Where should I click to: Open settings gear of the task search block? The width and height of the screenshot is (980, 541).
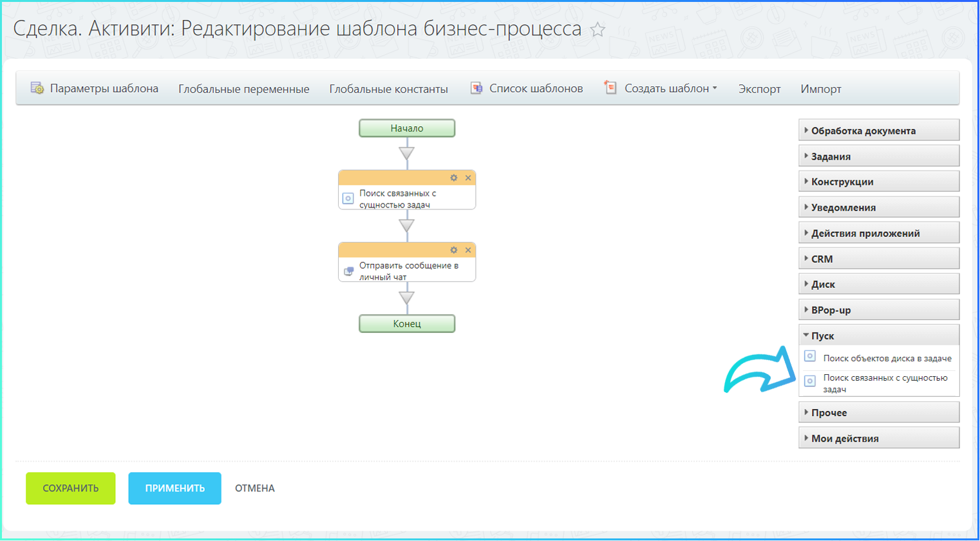click(454, 178)
